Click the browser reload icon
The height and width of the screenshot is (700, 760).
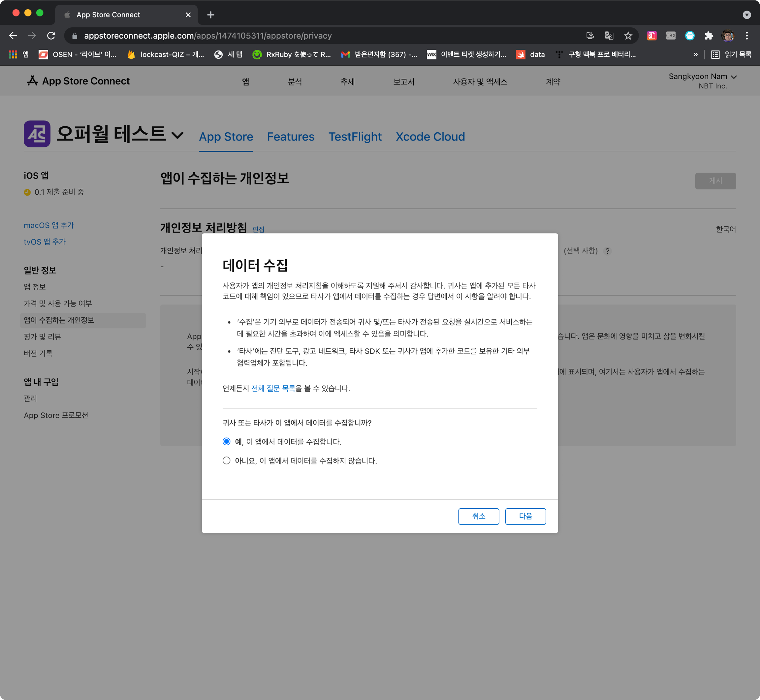click(x=51, y=36)
